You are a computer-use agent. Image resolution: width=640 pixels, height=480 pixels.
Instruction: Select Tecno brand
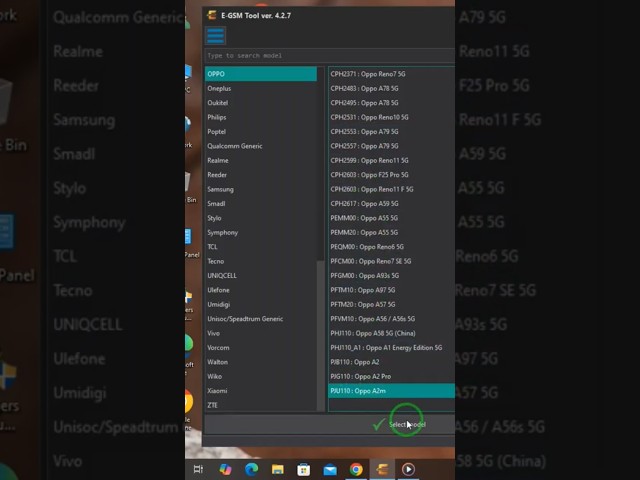tap(261, 261)
